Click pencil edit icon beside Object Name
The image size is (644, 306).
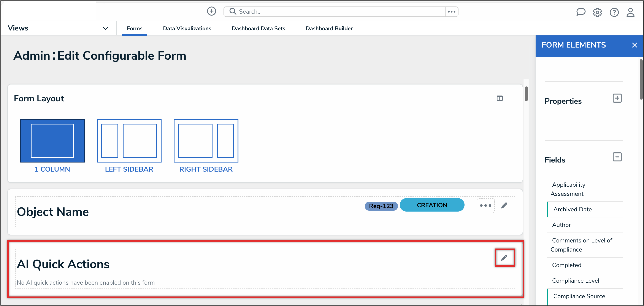pyautogui.click(x=504, y=206)
